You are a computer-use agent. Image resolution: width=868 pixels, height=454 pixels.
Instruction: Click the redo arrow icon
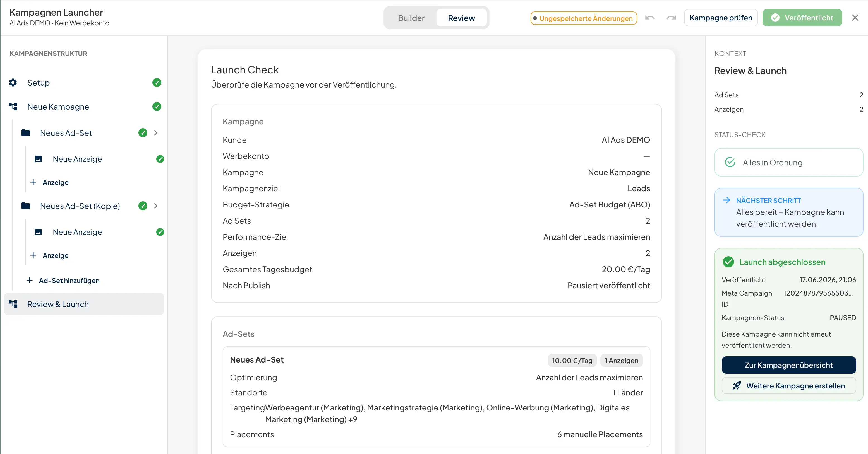[671, 18]
